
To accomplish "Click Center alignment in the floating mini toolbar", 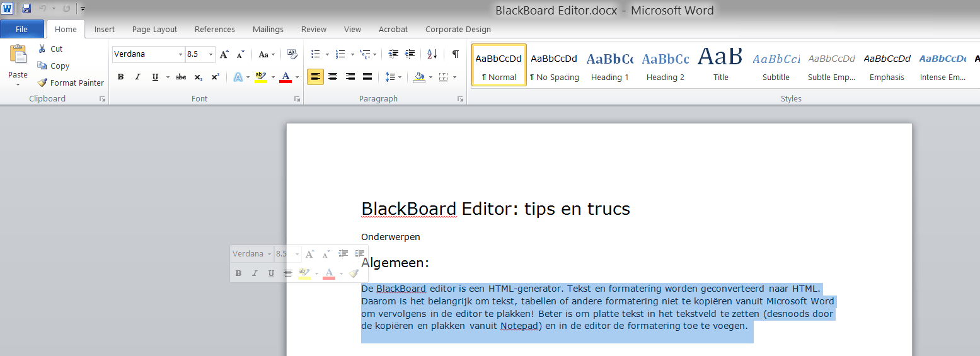I will click(x=288, y=273).
